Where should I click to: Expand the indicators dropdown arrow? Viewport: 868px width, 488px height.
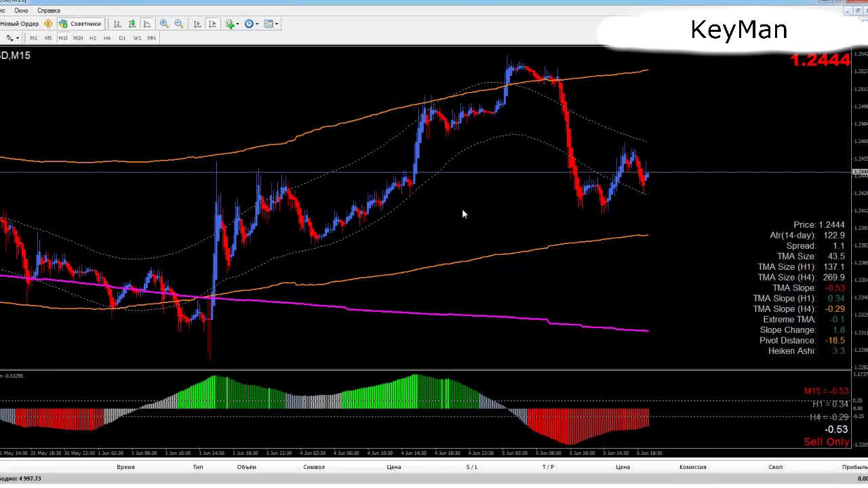tap(237, 24)
